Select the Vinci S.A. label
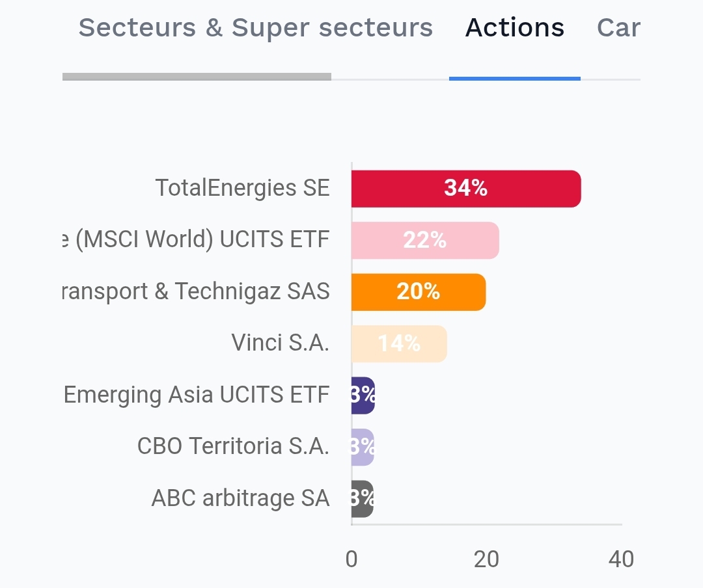This screenshot has height=588, width=703. click(x=280, y=343)
